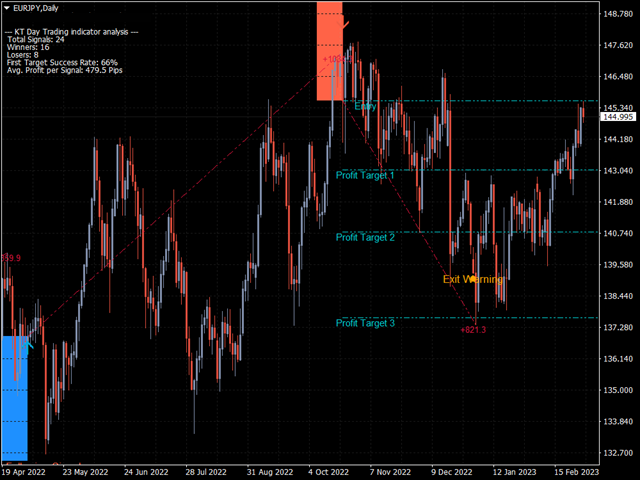Click the '12 Jan 2023' date label
The image size is (640, 480).
point(514,472)
